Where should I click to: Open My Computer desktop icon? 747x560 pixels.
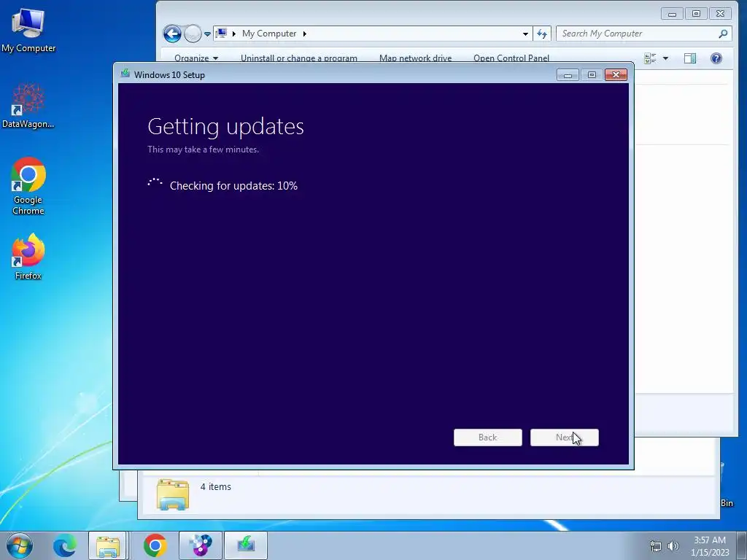pos(28,31)
